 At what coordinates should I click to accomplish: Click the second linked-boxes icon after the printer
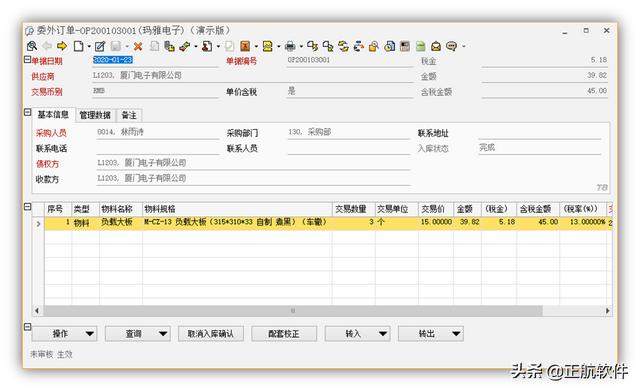click(328, 46)
